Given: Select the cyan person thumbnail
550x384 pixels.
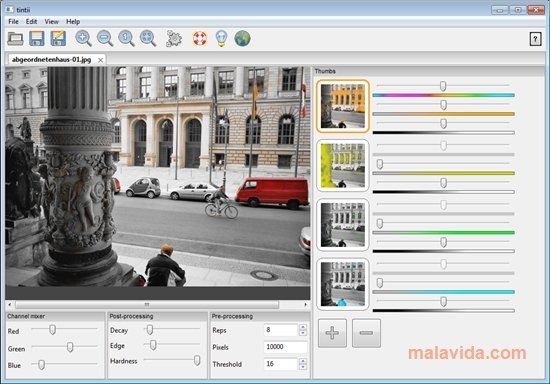Looking at the screenshot, I should (x=343, y=284).
